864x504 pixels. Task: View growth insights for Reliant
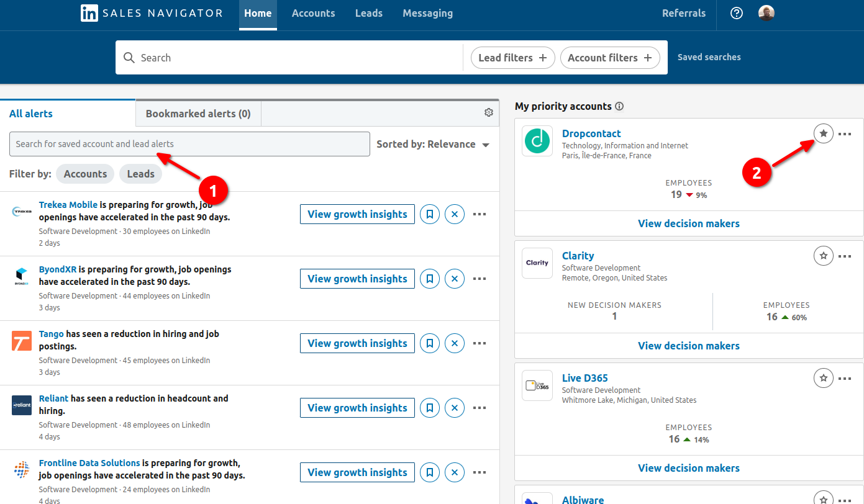pyautogui.click(x=357, y=408)
